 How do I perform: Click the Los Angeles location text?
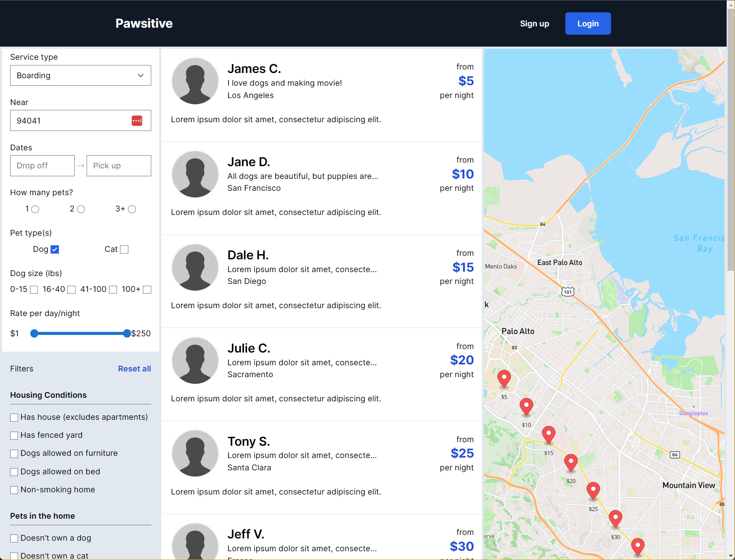[251, 95]
